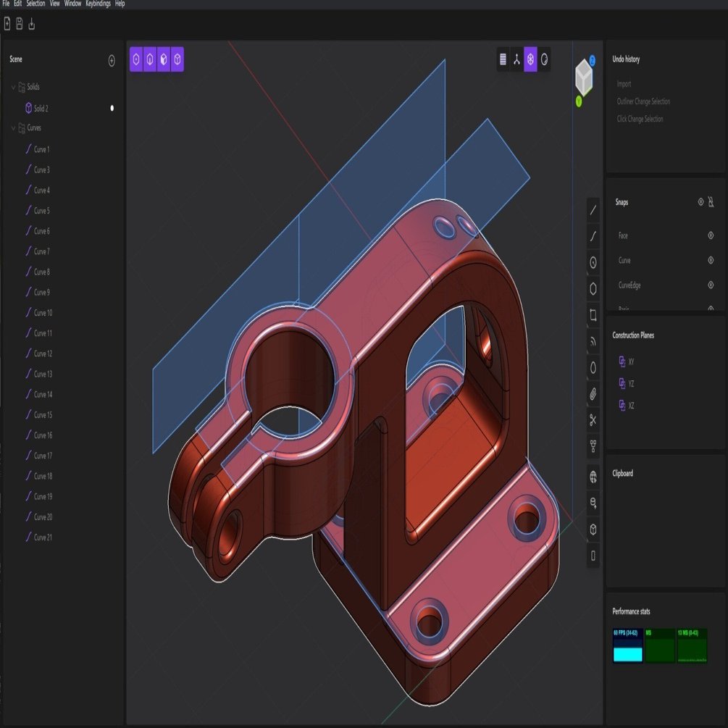
Task: Click the Face snap label
Action: pos(623,235)
